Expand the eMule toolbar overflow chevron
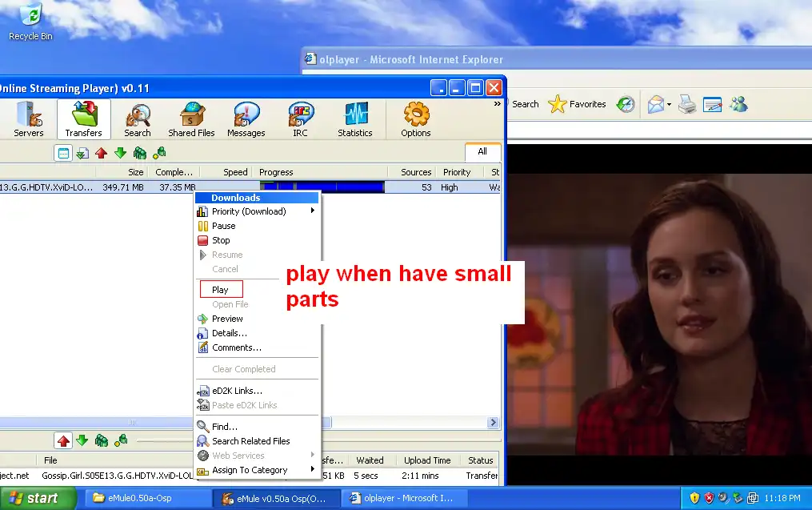 click(497, 103)
